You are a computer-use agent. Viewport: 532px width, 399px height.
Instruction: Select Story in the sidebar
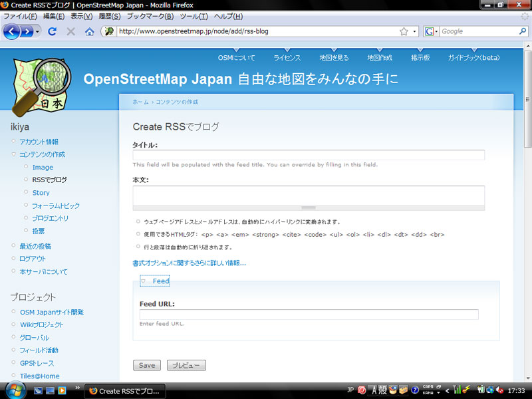point(41,193)
